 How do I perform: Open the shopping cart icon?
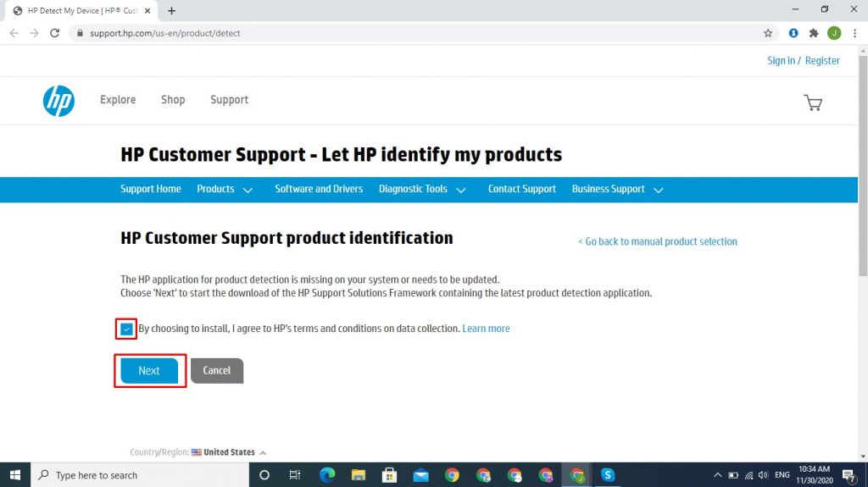click(812, 102)
